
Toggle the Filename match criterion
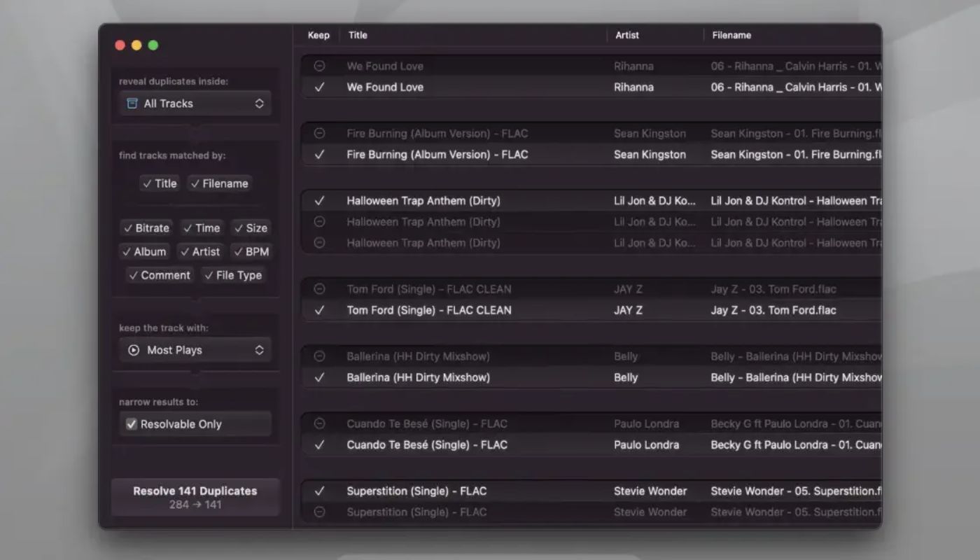220,183
